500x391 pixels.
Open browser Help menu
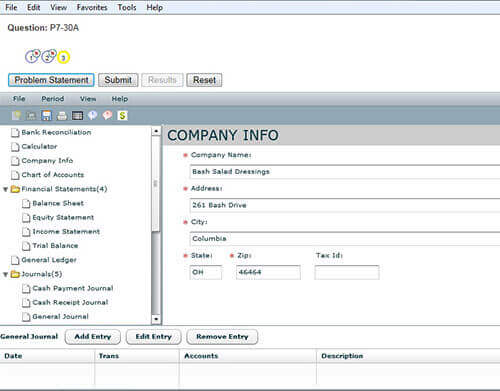coord(155,7)
